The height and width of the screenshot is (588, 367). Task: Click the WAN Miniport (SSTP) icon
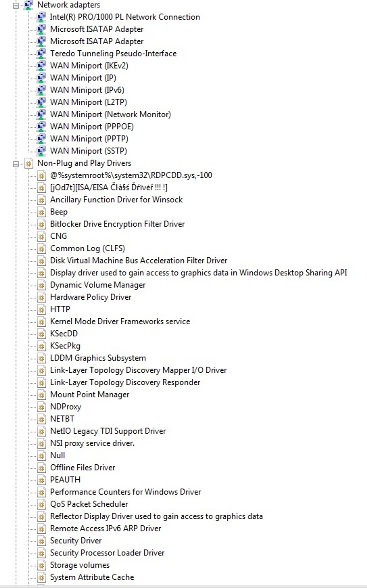point(41,151)
